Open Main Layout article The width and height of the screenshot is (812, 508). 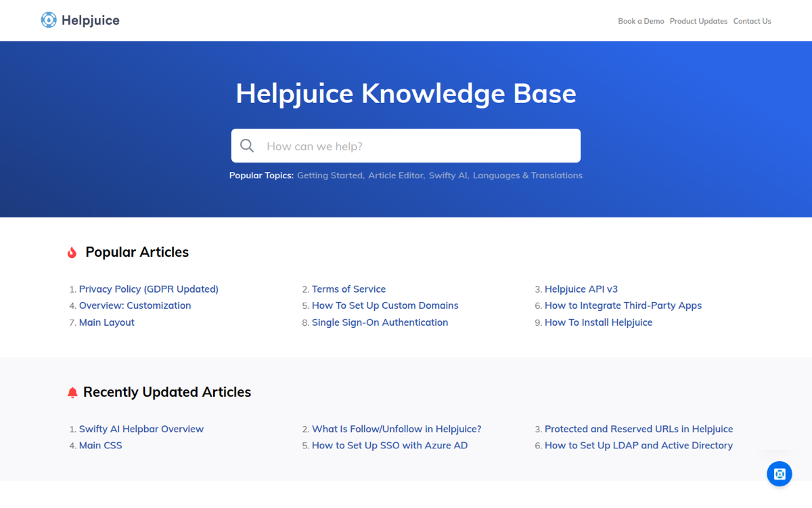point(107,322)
